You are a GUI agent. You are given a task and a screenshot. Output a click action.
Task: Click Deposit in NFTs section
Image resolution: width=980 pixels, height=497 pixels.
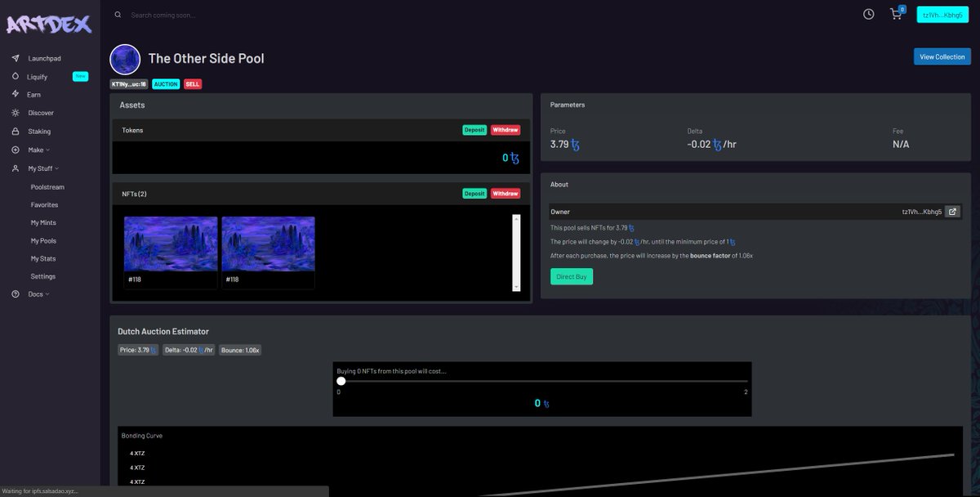pos(474,194)
